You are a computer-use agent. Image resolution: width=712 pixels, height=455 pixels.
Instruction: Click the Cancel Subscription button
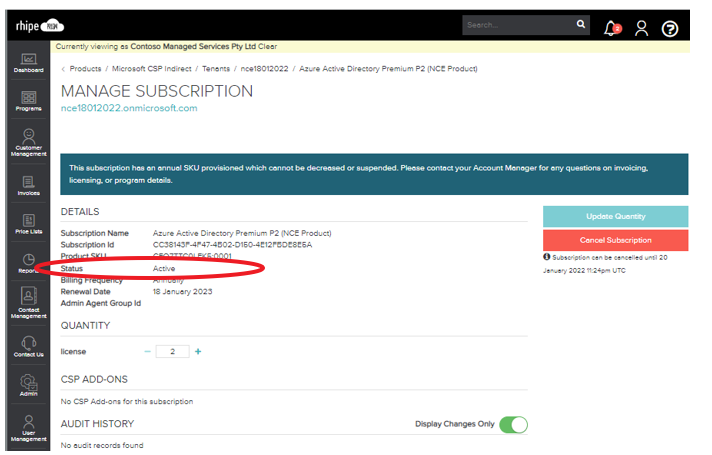point(615,240)
